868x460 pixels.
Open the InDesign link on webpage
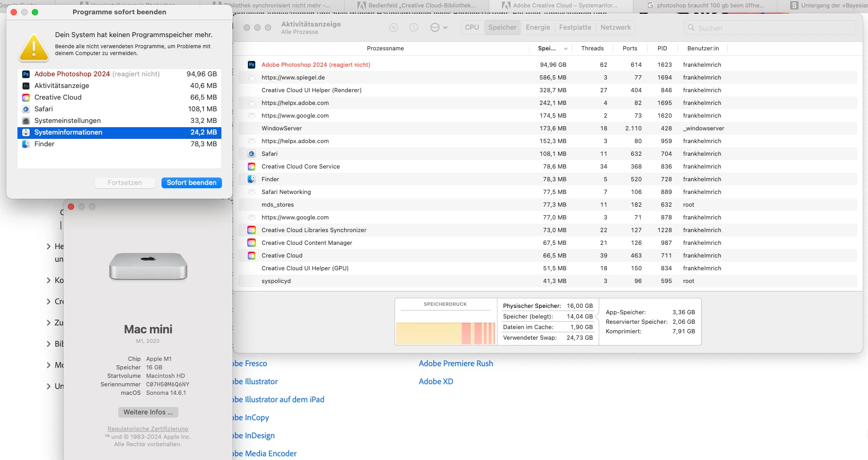(254, 436)
